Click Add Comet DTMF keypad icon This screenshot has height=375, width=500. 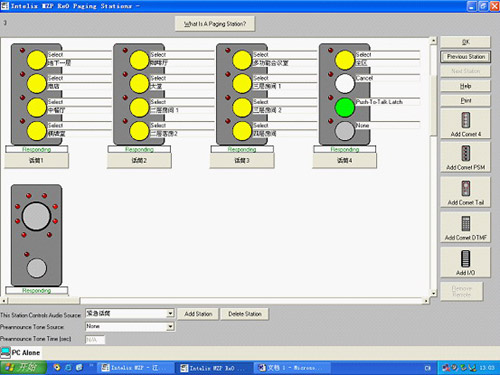click(465, 223)
